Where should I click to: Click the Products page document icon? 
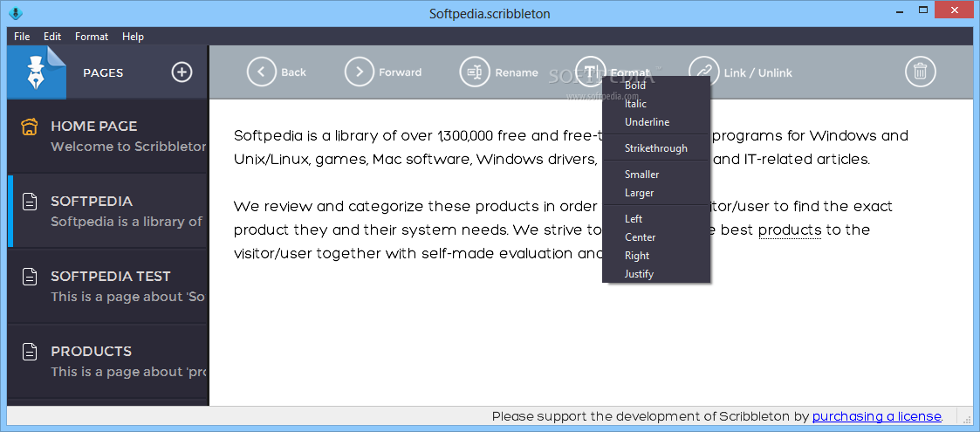30,352
